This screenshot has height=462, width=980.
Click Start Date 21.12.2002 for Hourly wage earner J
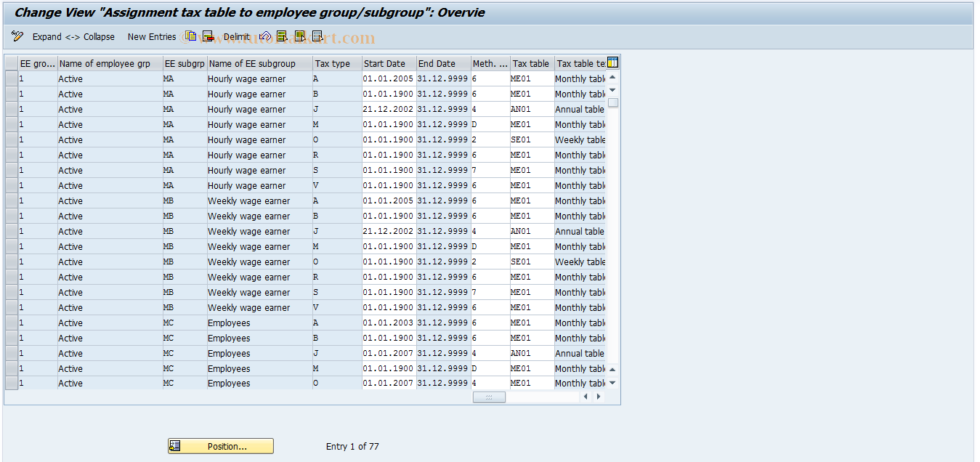click(389, 109)
